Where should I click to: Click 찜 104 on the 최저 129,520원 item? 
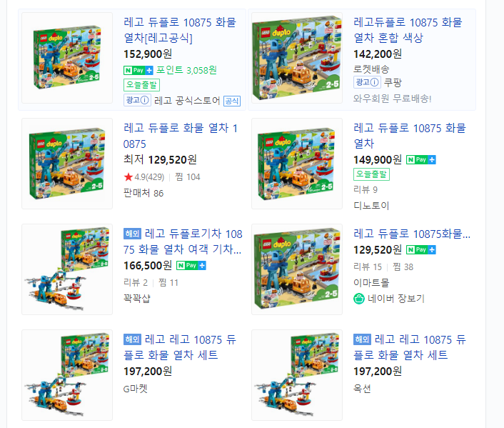tap(187, 176)
